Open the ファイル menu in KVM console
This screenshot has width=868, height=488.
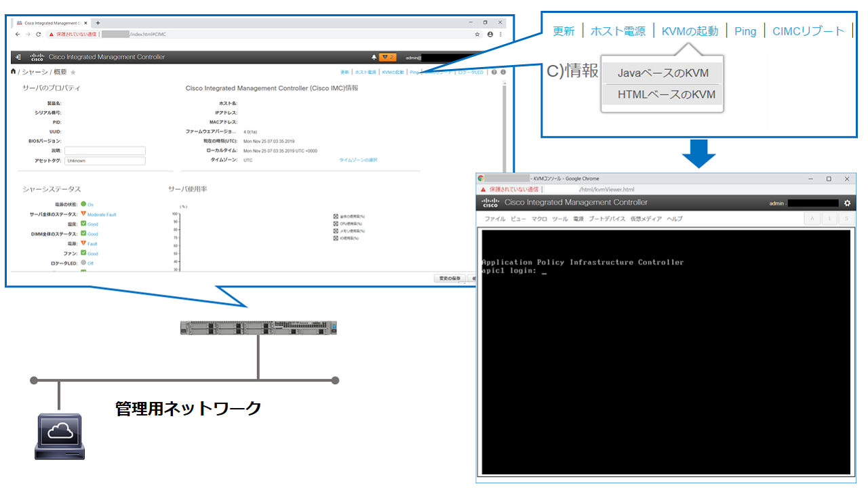click(495, 219)
